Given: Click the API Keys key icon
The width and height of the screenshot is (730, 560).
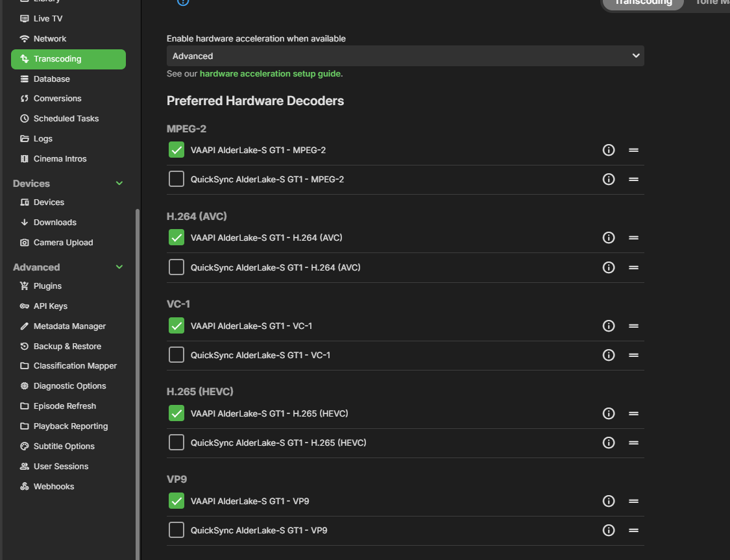Looking at the screenshot, I should click(25, 306).
